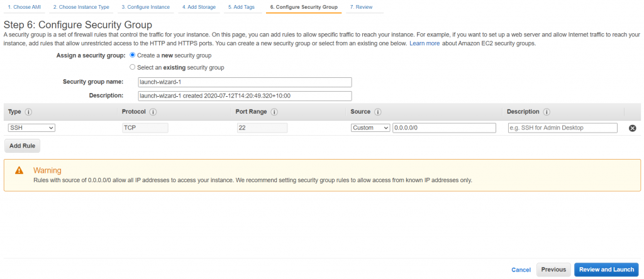Select Create a new security group

pos(132,55)
